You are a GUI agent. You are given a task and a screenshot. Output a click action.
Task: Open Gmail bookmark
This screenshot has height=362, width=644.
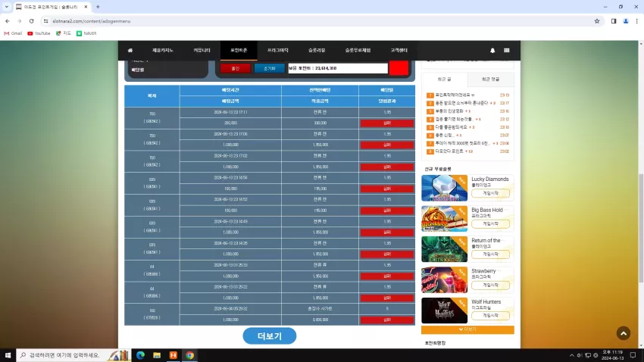coord(13,33)
